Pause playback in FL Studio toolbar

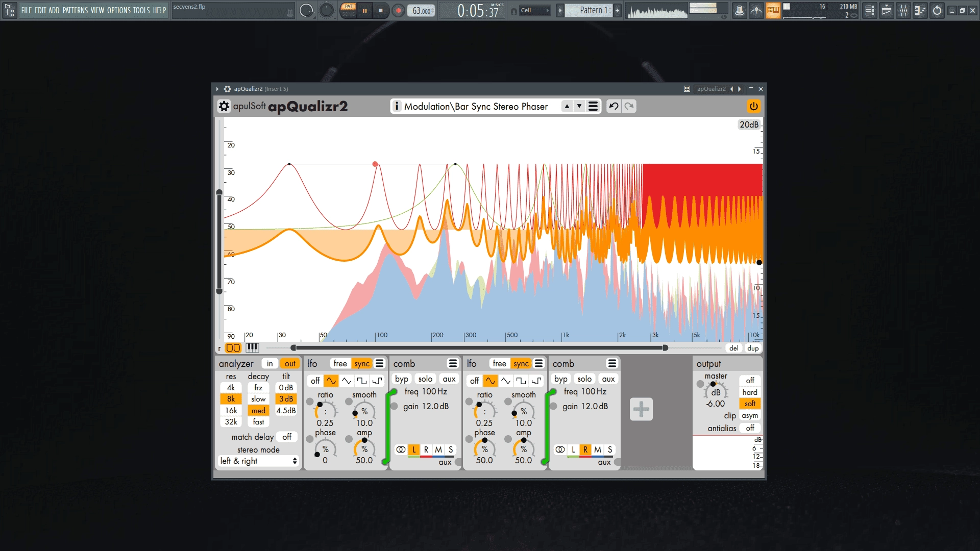tap(364, 10)
